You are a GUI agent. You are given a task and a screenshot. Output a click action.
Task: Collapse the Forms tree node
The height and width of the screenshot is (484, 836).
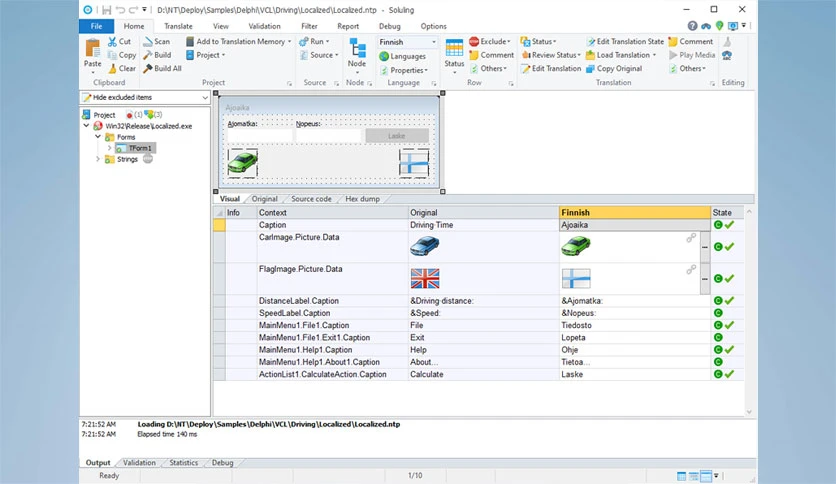click(x=98, y=136)
